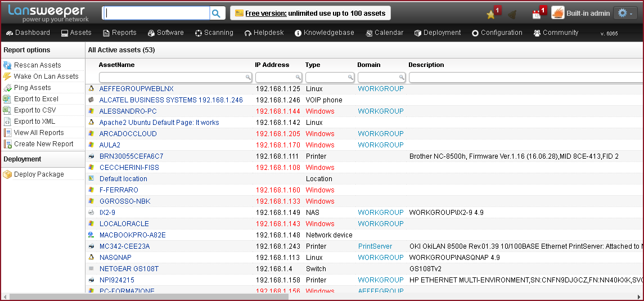This screenshot has height=301, width=644.
Task: Click the Domain filter box
Action: (381, 77)
